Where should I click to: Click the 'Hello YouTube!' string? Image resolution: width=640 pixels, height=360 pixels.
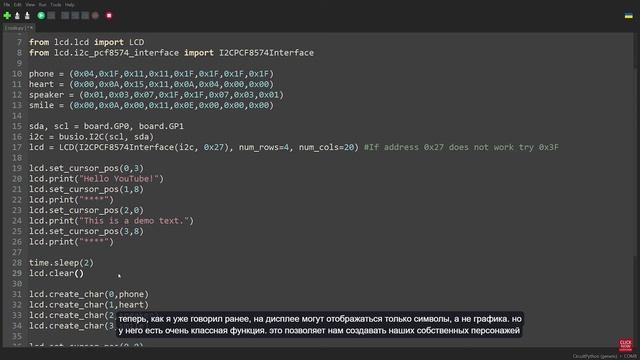point(119,179)
